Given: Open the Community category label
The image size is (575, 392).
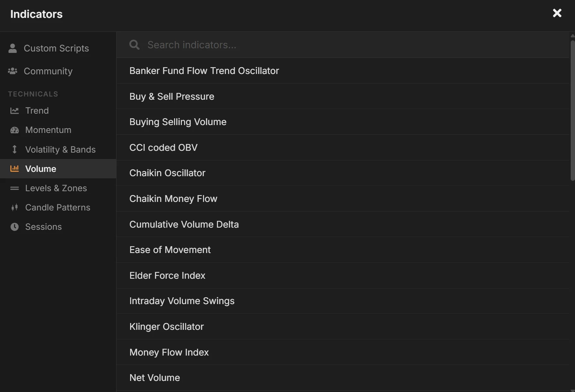Looking at the screenshot, I should point(48,71).
